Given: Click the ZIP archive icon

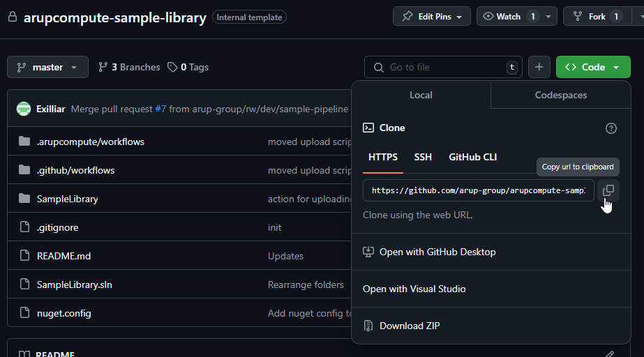Looking at the screenshot, I should [368, 326].
